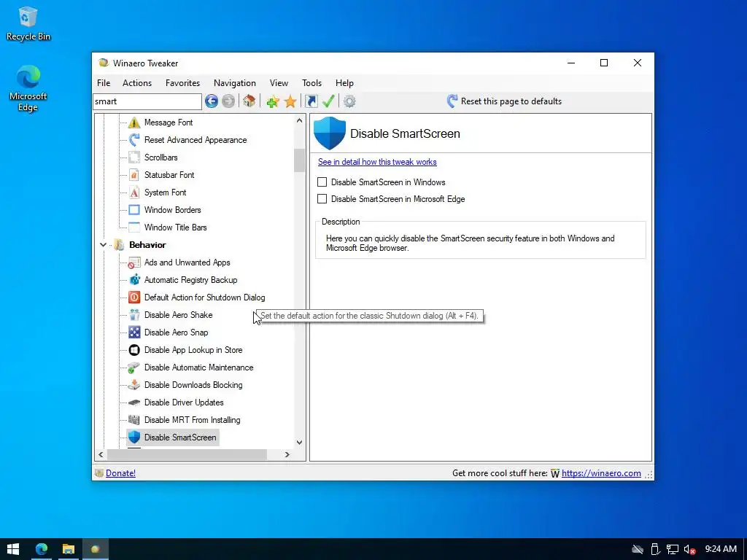Click the taskbar clock showing 9:24 AM

click(x=721, y=549)
